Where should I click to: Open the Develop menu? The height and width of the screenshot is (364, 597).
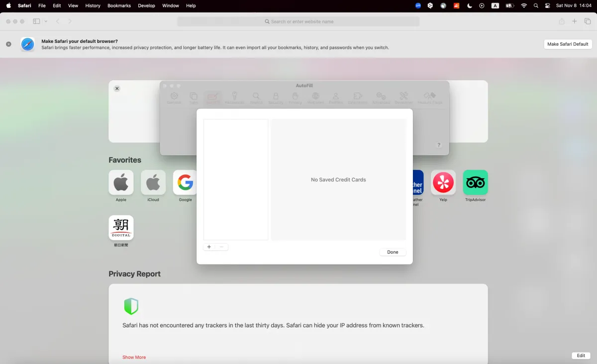[x=146, y=5]
